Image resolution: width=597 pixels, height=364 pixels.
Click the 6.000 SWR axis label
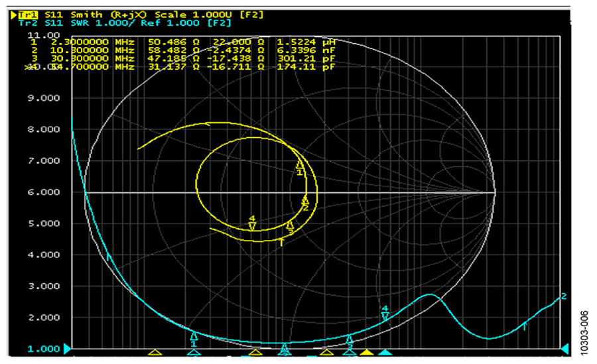(43, 192)
